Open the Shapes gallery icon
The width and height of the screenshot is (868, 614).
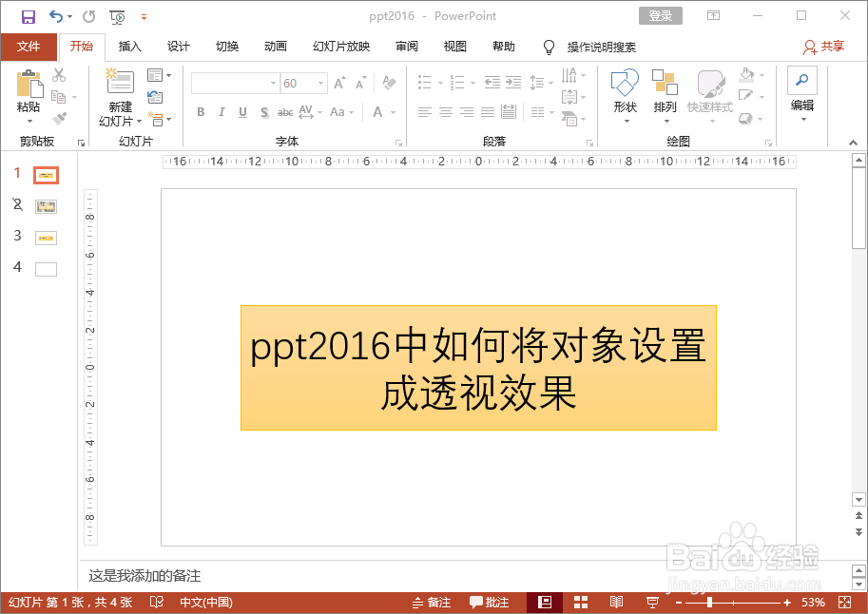625,83
